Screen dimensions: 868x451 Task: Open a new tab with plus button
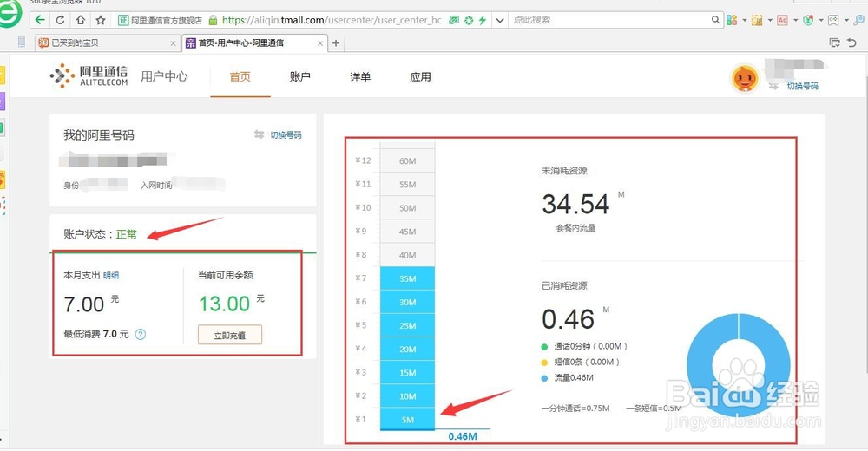[335, 42]
